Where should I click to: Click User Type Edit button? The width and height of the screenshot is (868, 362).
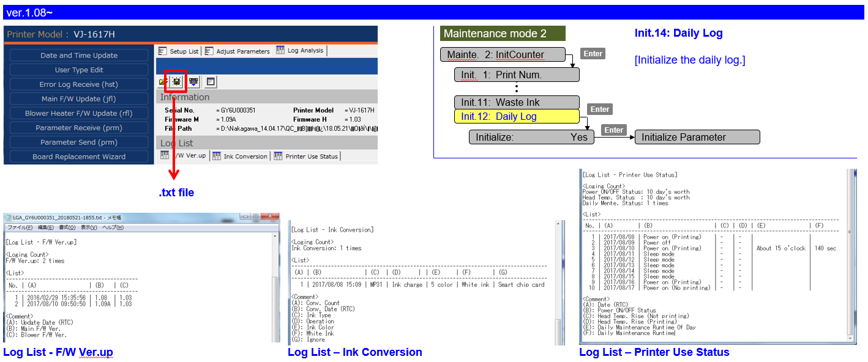(x=79, y=70)
